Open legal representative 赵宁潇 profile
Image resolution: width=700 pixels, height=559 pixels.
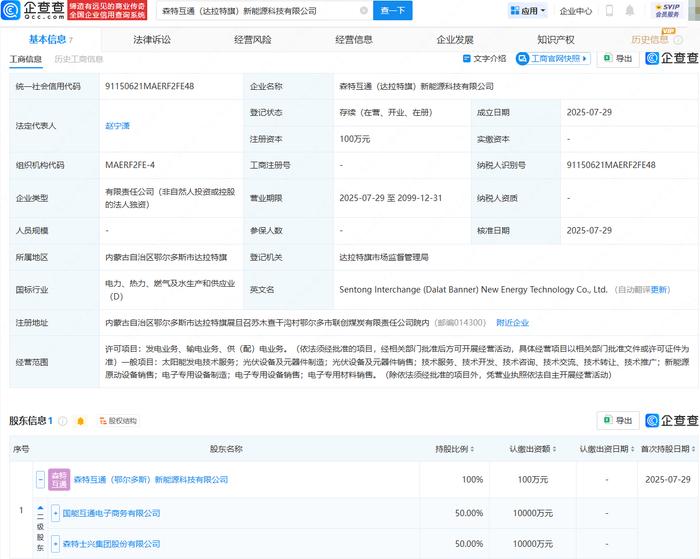coord(117,126)
